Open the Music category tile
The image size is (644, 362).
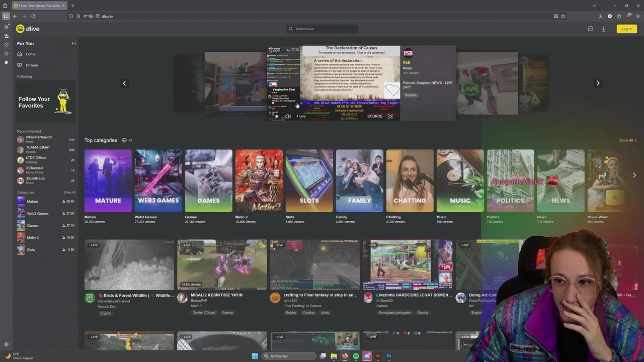coord(460,180)
